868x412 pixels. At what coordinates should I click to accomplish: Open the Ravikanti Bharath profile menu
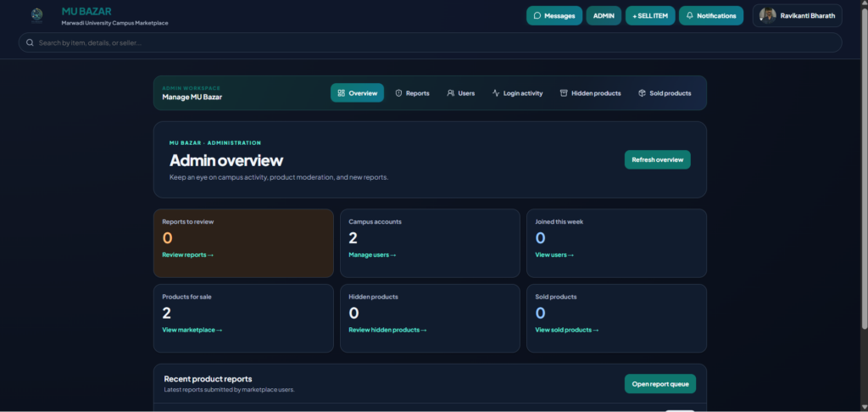click(797, 15)
